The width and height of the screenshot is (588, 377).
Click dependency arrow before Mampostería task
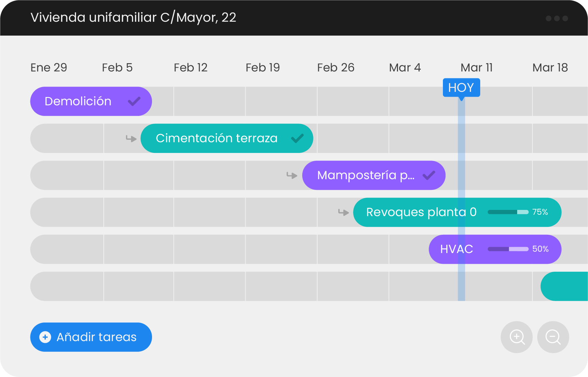pos(292,175)
